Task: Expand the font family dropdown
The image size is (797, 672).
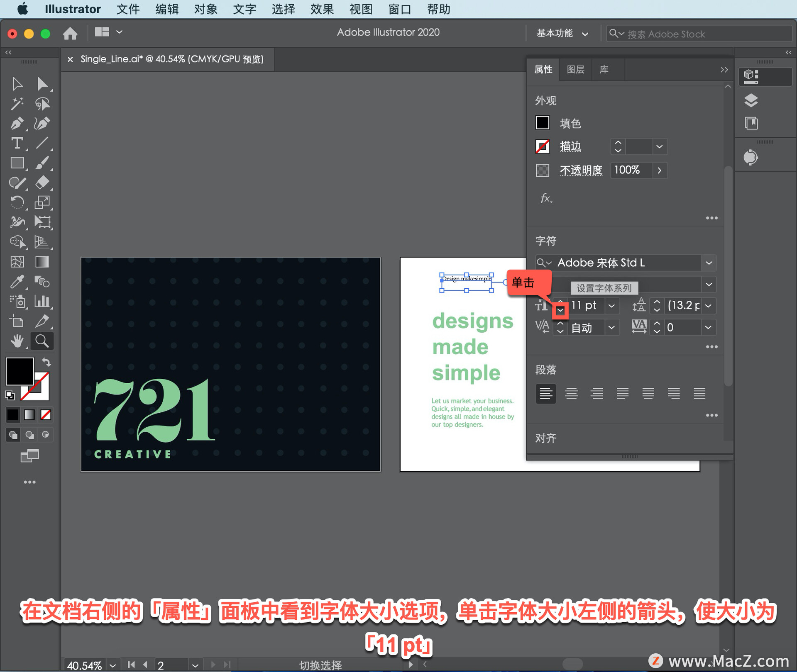Action: [709, 263]
